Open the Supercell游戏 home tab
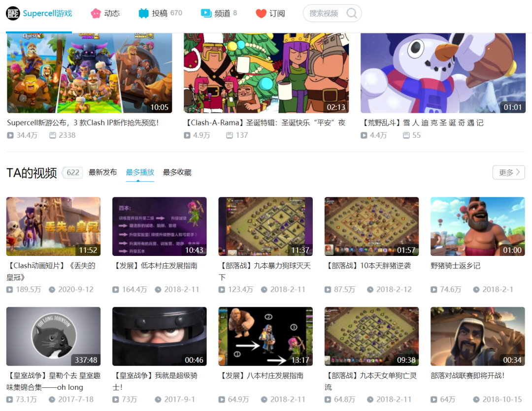The width and height of the screenshot is (532, 411). [x=39, y=13]
